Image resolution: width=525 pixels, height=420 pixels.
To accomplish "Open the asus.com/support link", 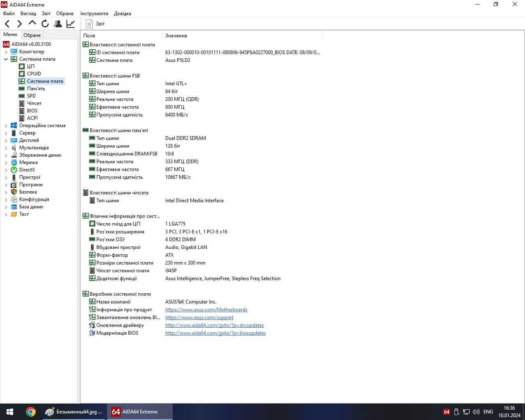I will (199, 317).
